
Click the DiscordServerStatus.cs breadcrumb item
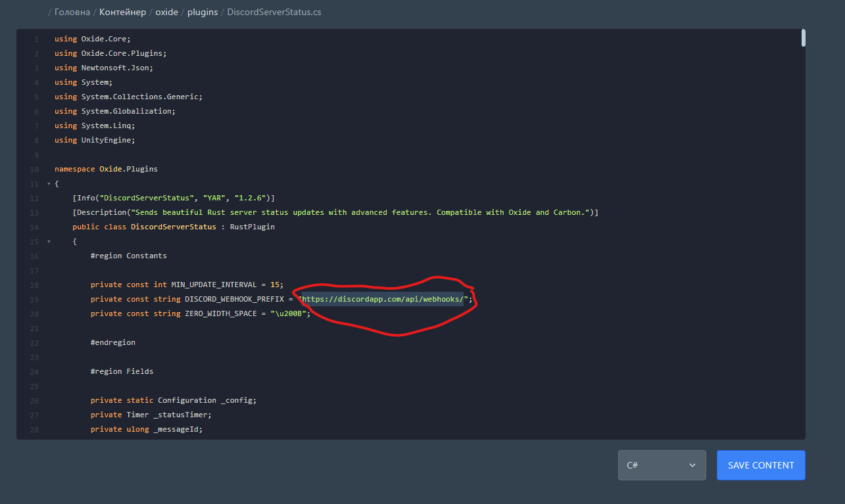coord(274,12)
